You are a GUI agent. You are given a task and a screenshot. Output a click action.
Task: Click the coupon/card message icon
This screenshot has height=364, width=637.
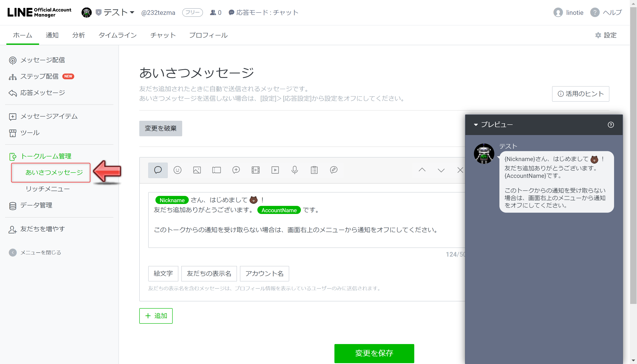click(217, 170)
